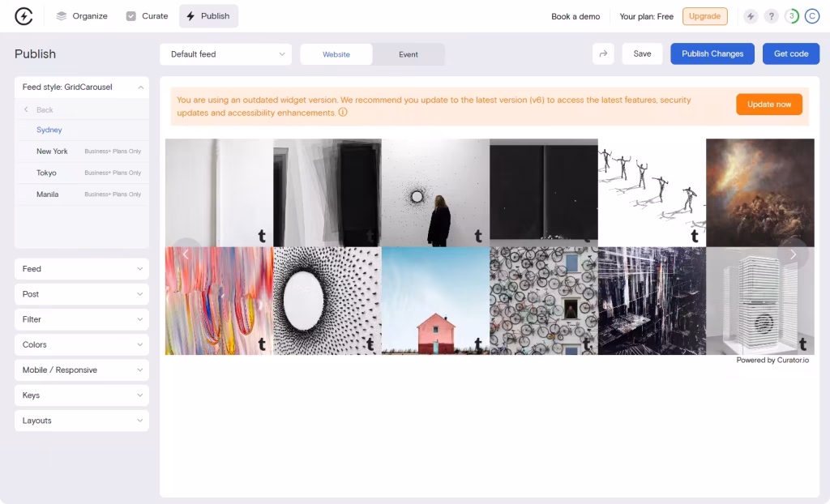
Task: Select the Sydney style
Action: point(49,130)
